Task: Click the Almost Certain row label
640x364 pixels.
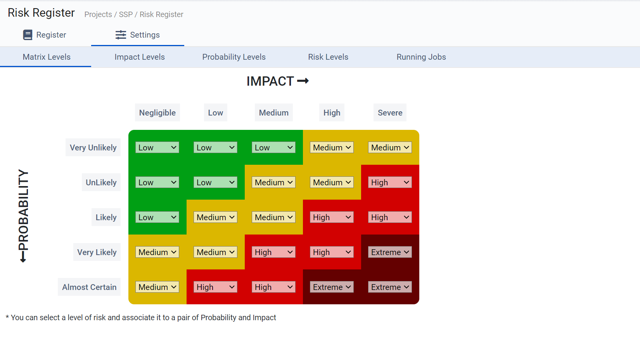Action: [89, 287]
